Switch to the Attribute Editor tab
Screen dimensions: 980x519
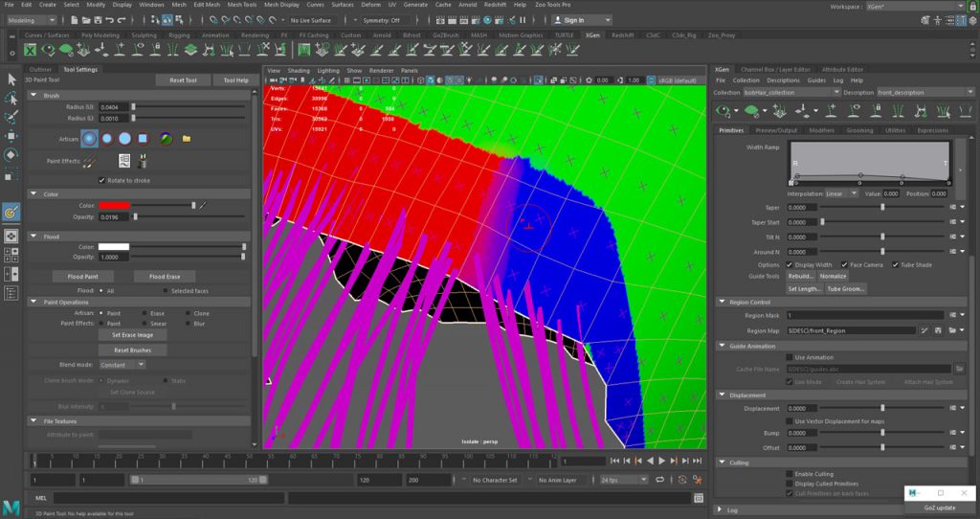842,69
